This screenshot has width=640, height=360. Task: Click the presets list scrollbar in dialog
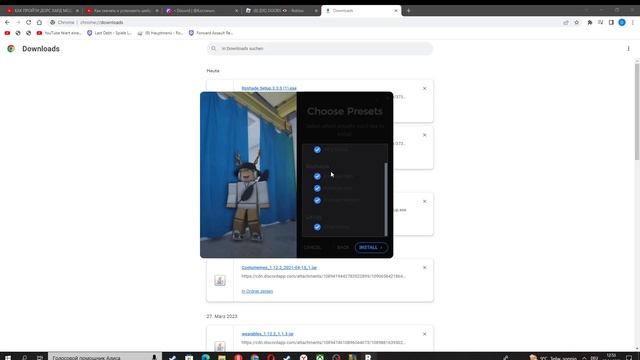[386, 199]
